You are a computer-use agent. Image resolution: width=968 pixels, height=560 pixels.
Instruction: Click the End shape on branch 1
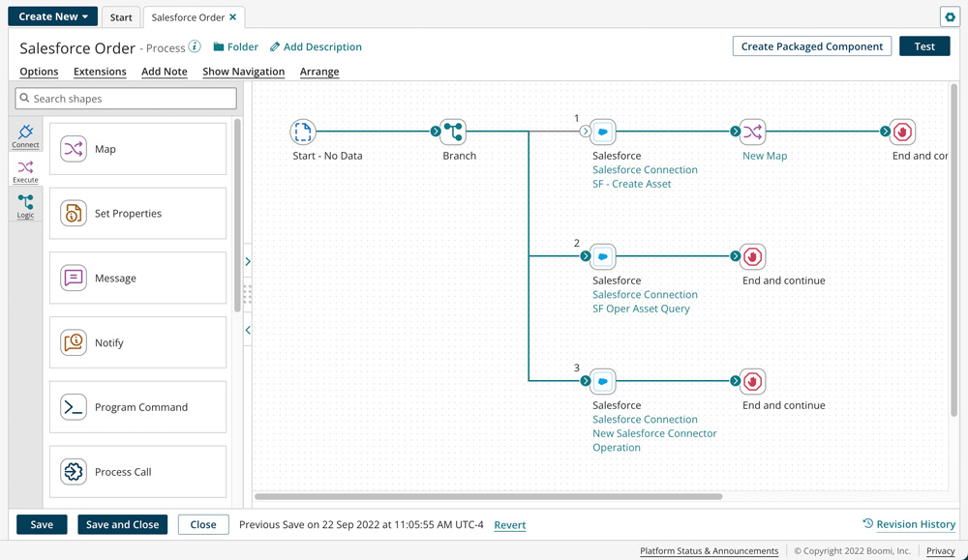[x=902, y=132]
